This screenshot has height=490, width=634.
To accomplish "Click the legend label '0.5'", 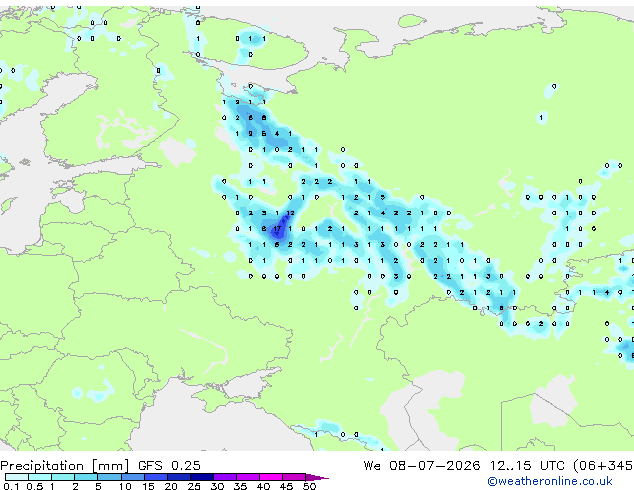I will [x=35, y=486].
